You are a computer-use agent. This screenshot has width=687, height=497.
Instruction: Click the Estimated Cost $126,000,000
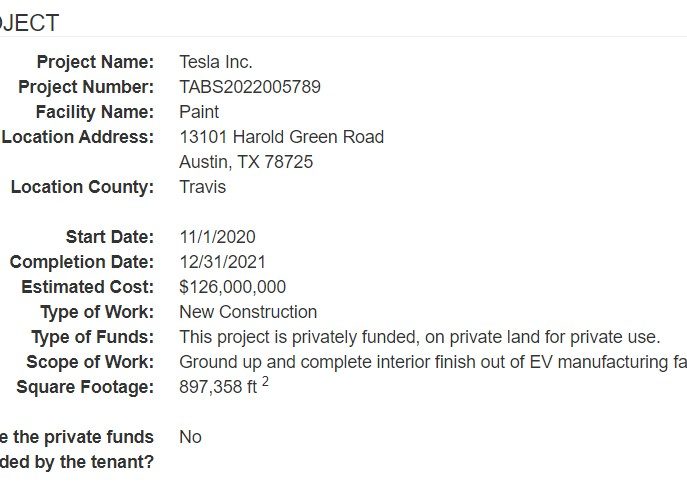(x=232, y=287)
